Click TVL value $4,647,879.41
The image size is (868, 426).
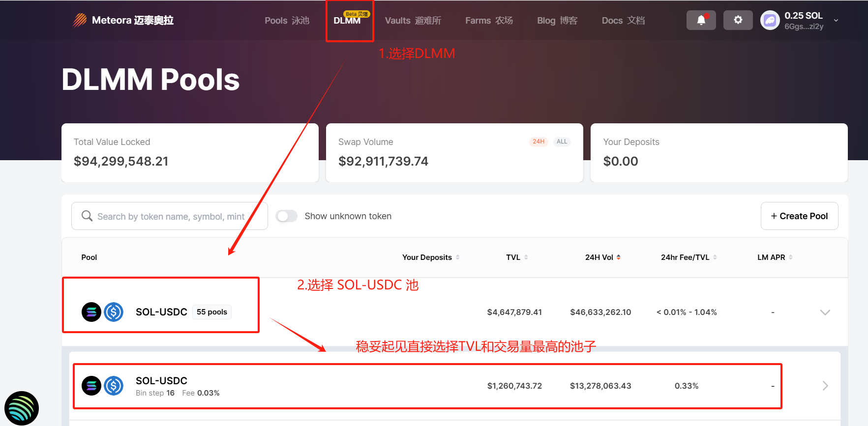514,312
